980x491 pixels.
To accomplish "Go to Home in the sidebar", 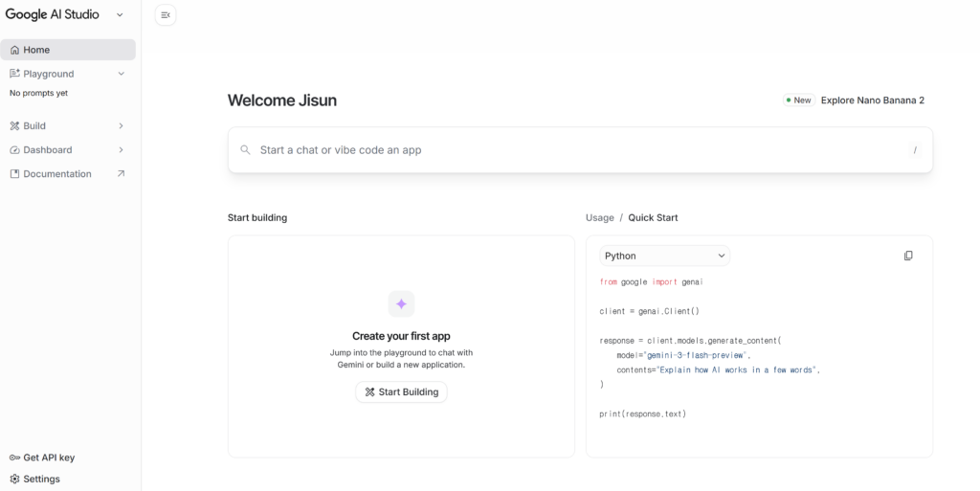I will (x=68, y=50).
